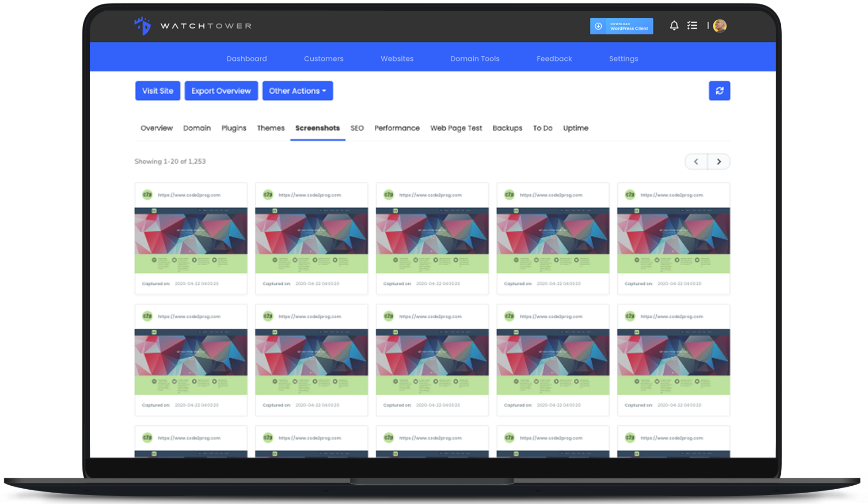
Task: Click the Export Overview button
Action: [x=221, y=91]
